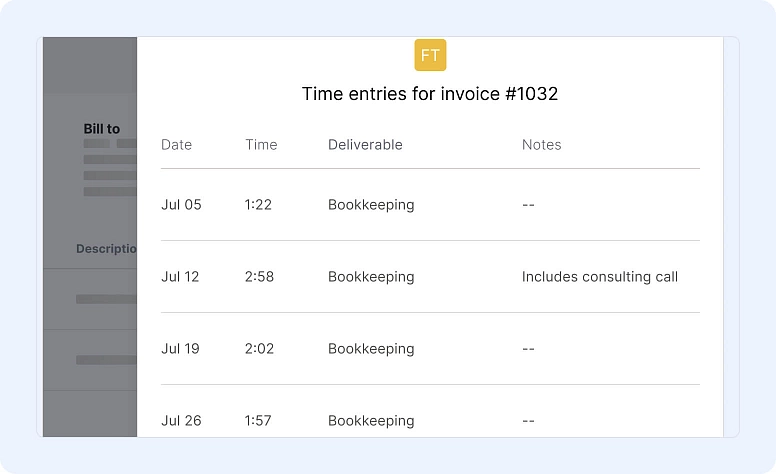Viewport: 776px width, 474px height.
Task: Select the Jul 26 date cell
Action: 181,421
